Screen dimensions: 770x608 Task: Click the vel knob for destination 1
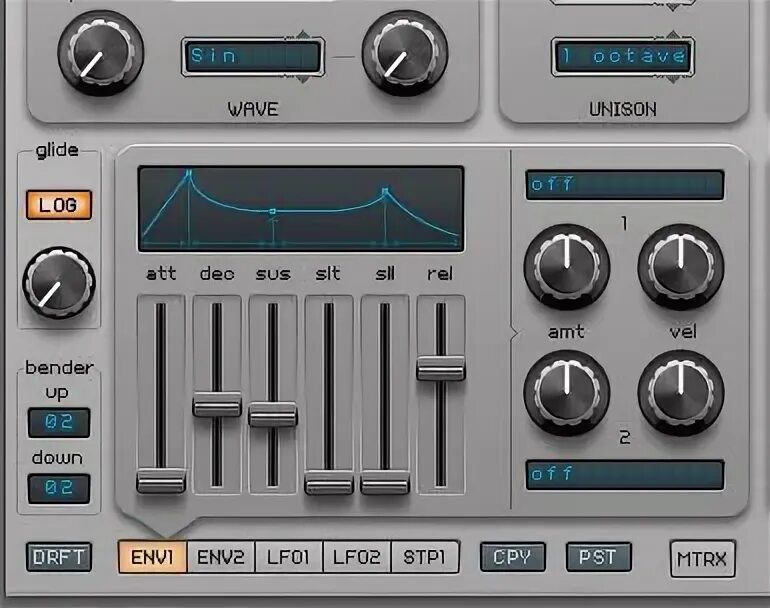[x=681, y=267]
